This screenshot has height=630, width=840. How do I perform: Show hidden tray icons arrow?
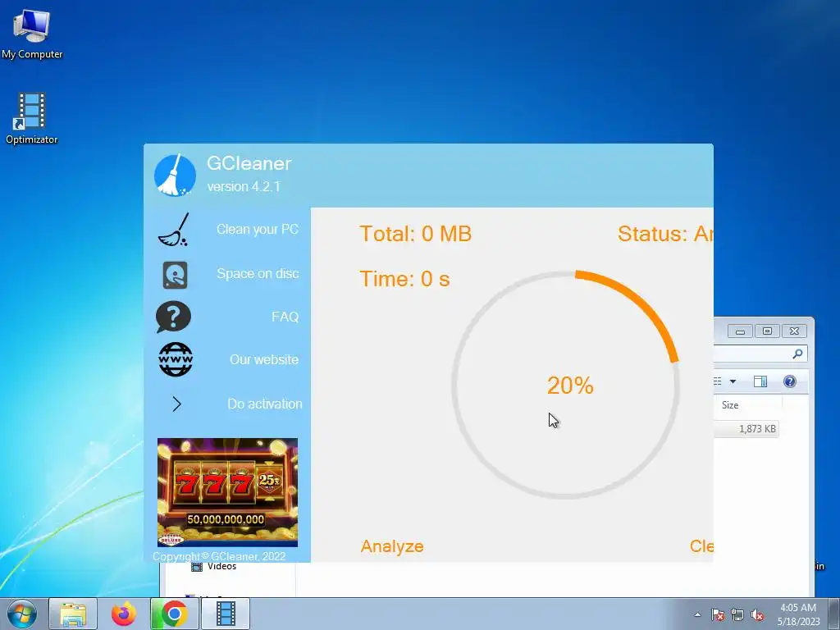coord(697,614)
